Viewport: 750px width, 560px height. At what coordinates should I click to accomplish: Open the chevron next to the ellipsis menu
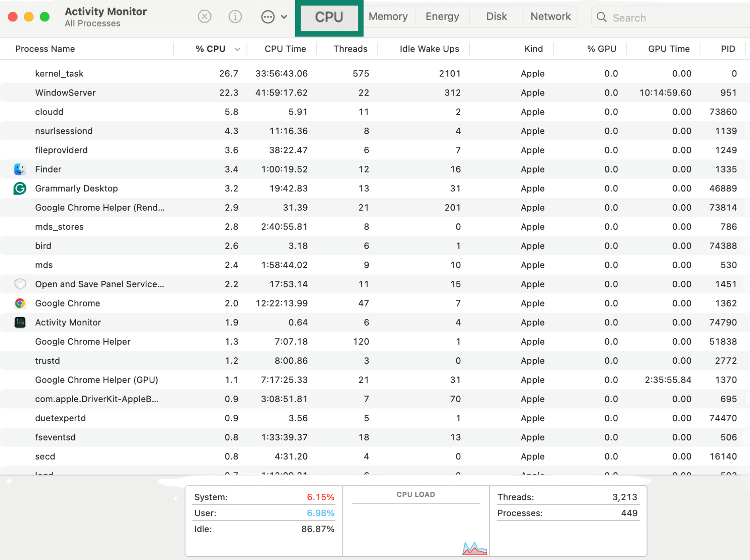pos(283,17)
